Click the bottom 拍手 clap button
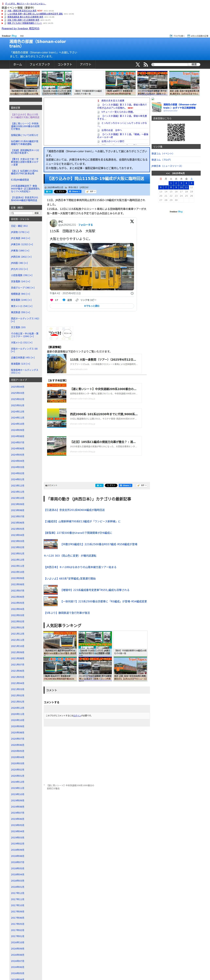This screenshot has width=210, height=980. [142, 485]
